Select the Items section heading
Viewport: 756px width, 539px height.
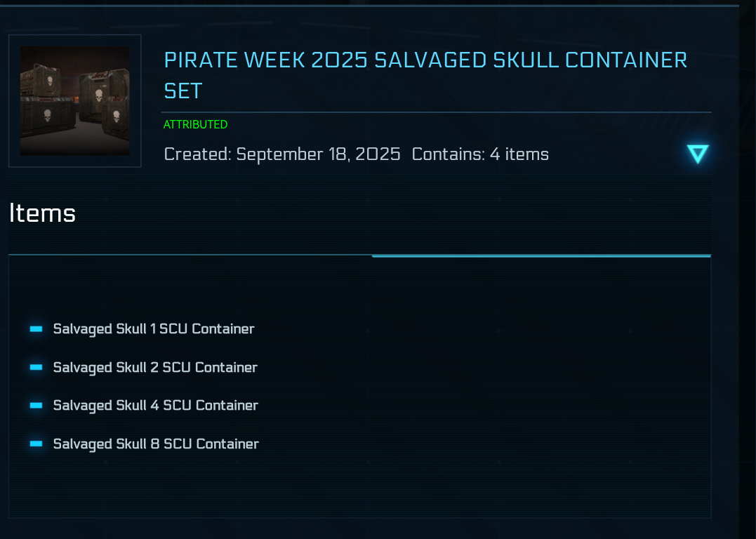coord(42,213)
